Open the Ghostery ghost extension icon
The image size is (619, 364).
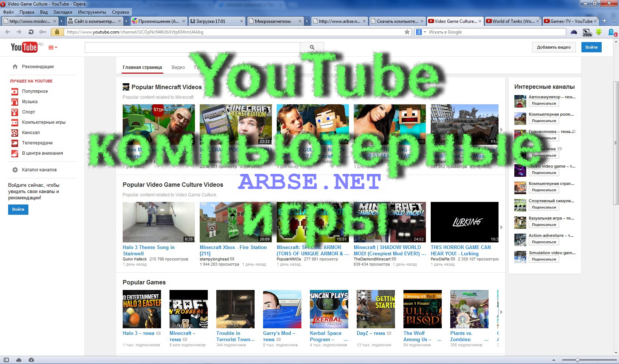(612, 32)
